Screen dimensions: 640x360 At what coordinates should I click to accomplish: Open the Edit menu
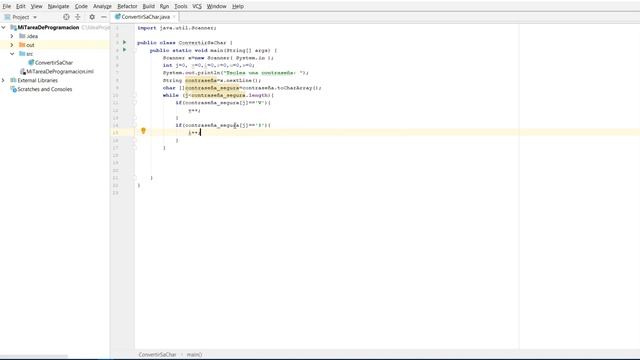20,7
